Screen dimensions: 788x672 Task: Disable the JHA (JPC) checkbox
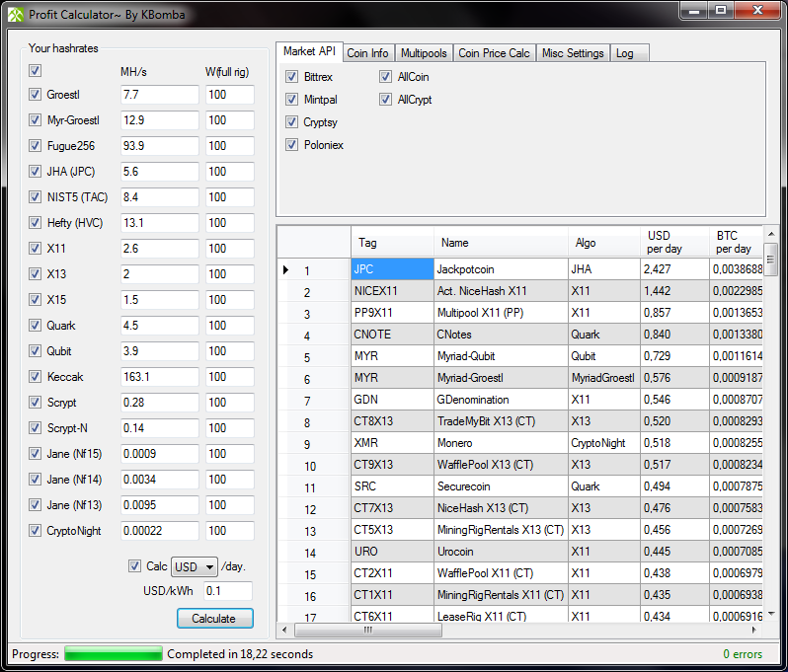[35, 172]
